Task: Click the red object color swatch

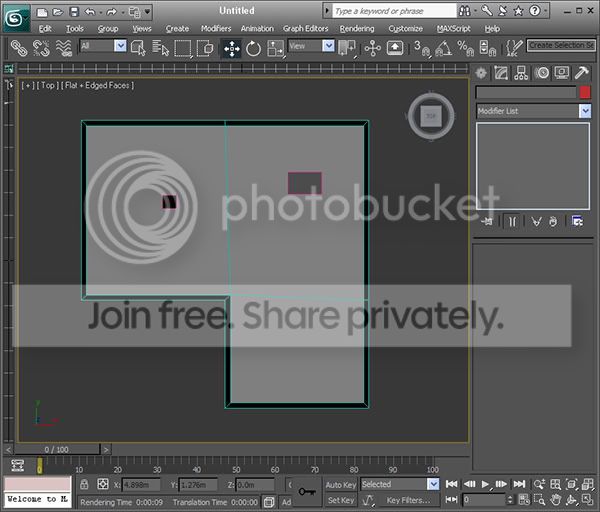Action: click(x=585, y=92)
